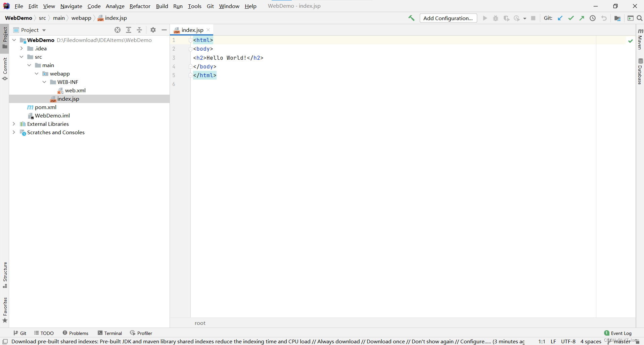Collapse the main folder

click(x=29, y=65)
